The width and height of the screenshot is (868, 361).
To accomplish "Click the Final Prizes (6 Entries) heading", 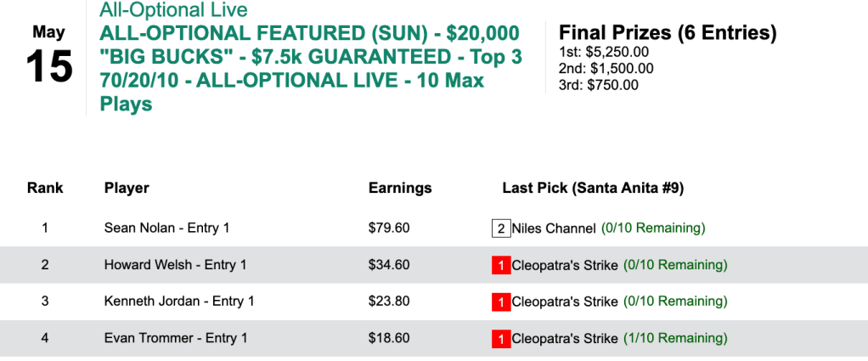I will click(x=668, y=33).
